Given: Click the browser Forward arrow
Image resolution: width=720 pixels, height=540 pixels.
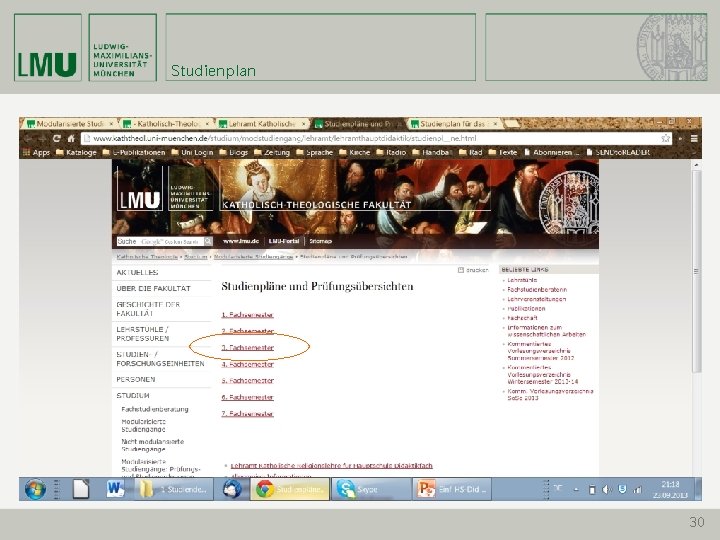Looking at the screenshot, I should (42, 138).
